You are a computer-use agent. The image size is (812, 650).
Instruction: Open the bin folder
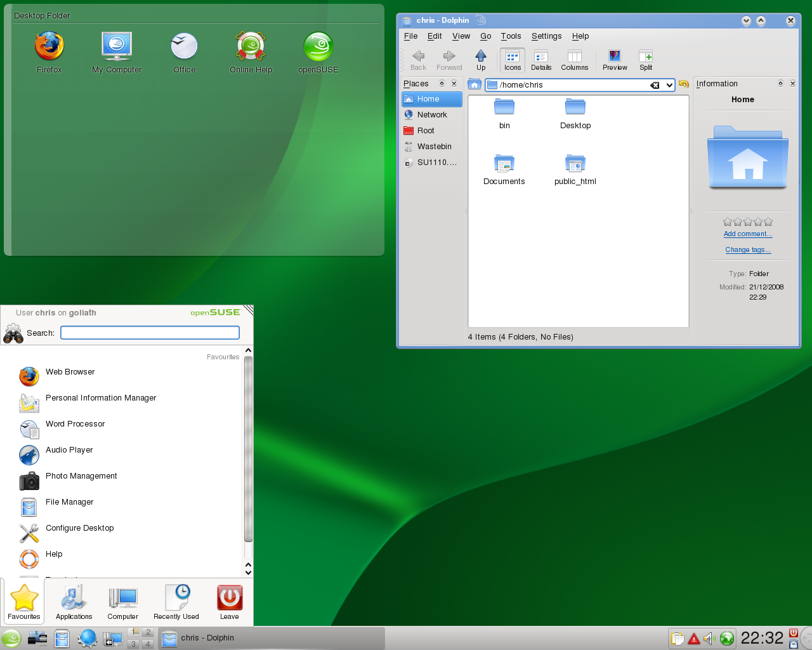[x=504, y=114]
